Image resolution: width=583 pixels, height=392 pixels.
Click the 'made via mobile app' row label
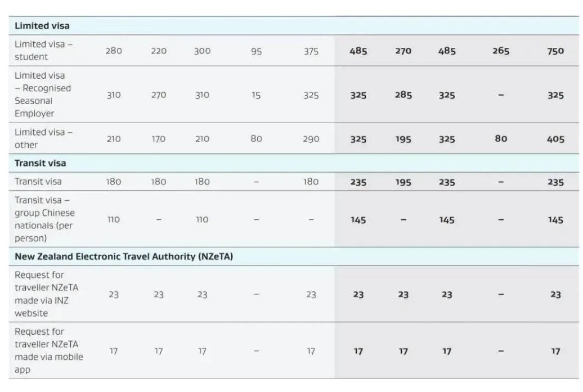tap(48, 351)
